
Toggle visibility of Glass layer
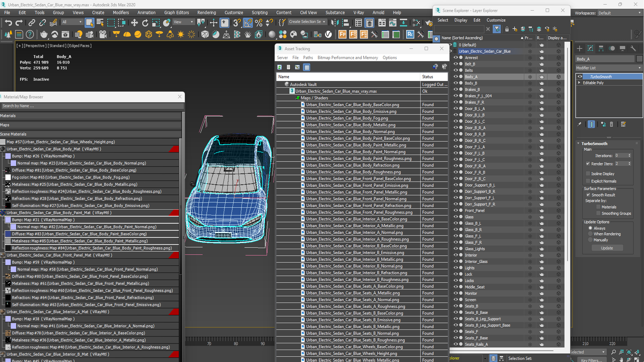(x=455, y=217)
